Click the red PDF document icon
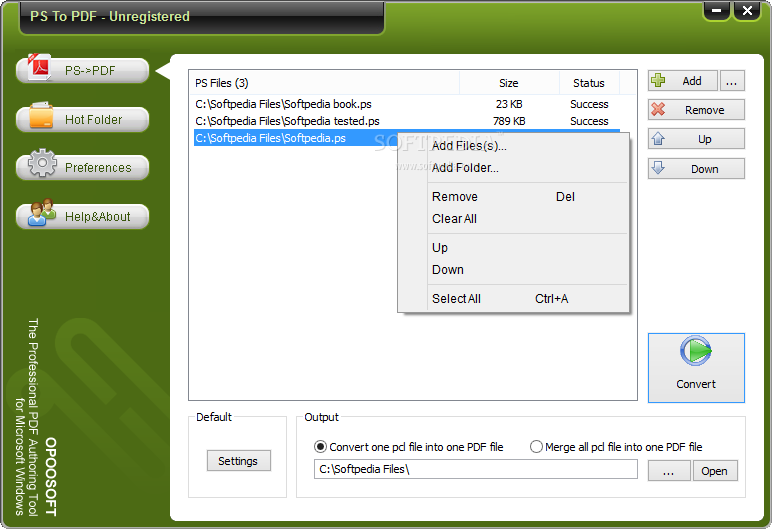Image resolution: width=772 pixels, height=529 pixels. [x=39, y=67]
